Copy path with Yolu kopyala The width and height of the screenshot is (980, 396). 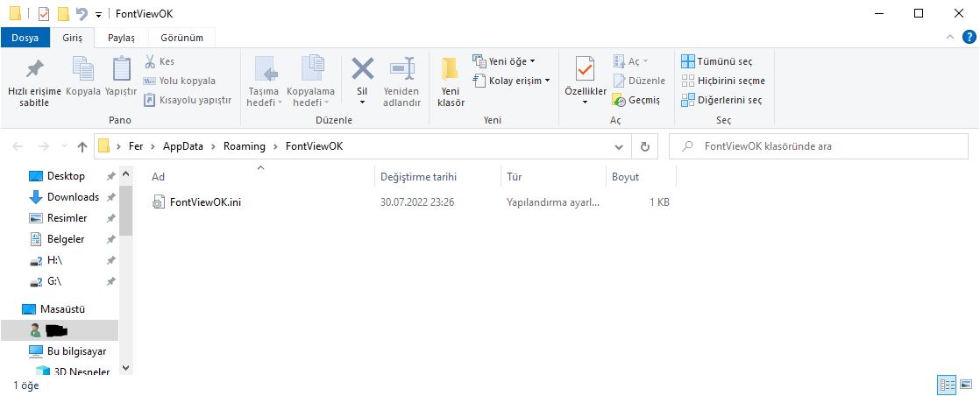tap(180, 81)
